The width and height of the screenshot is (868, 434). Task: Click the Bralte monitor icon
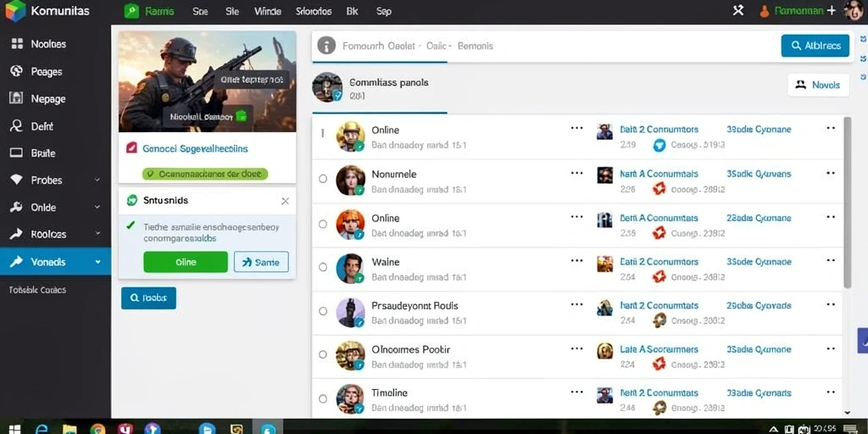[16, 153]
